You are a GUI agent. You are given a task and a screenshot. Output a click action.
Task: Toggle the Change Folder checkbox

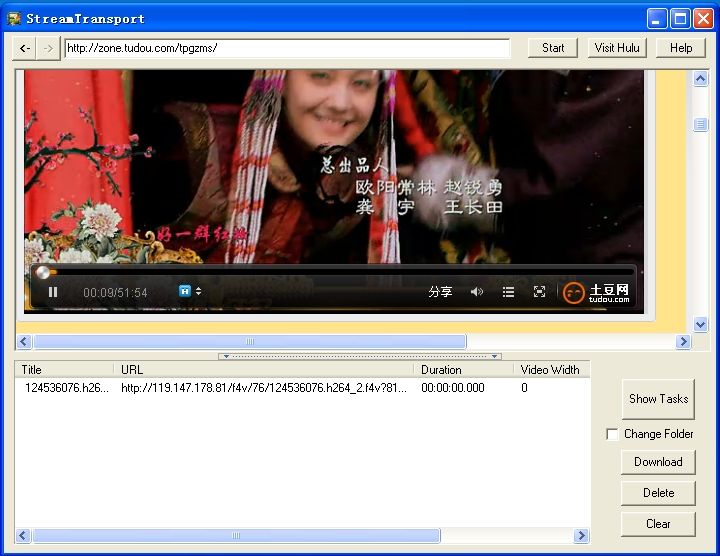click(612, 434)
